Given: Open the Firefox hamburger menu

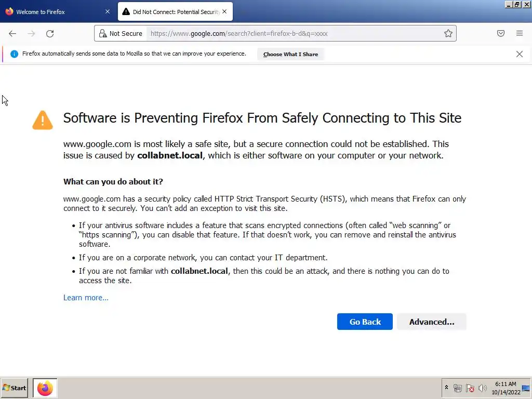Looking at the screenshot, I should 520,33.
